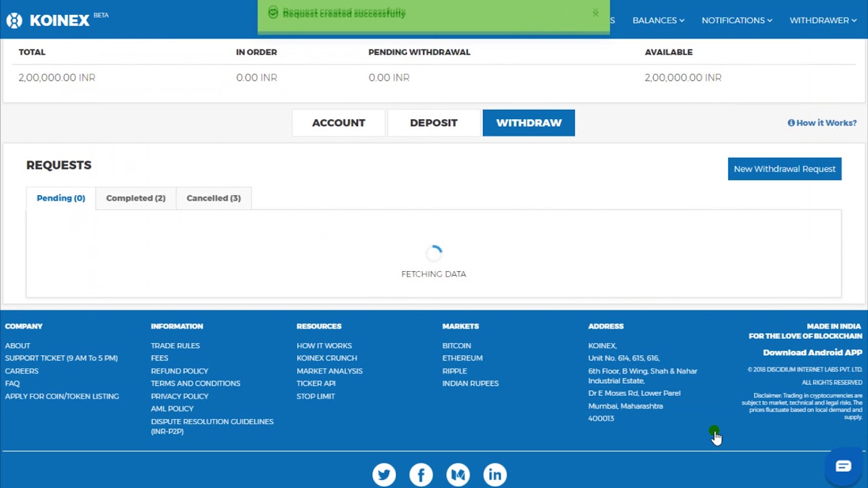Image resolution: width=868 pixels, height=488 pixels.
Task: Click the in order 0.00 INR value
Action: pyautogui.click(x=256, y=77)
